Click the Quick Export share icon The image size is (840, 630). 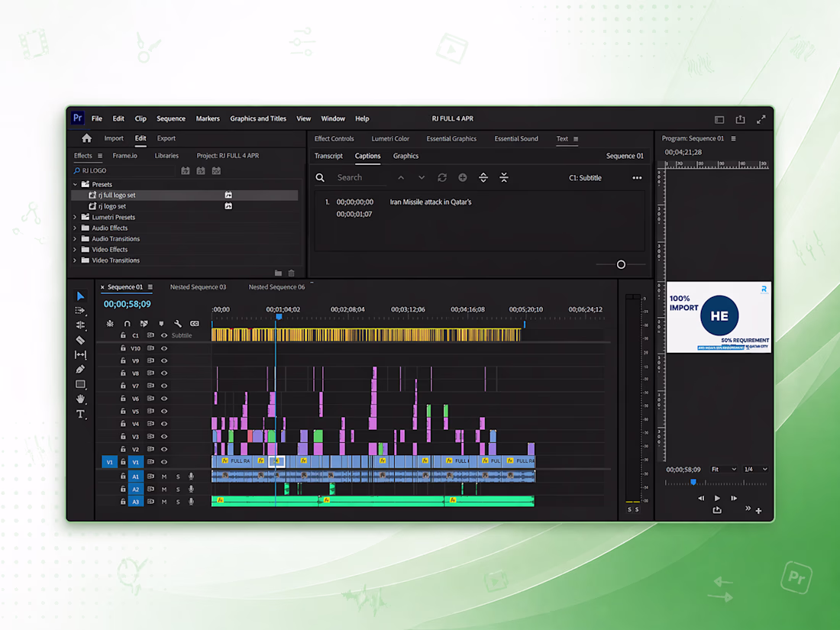pos(741,119)
